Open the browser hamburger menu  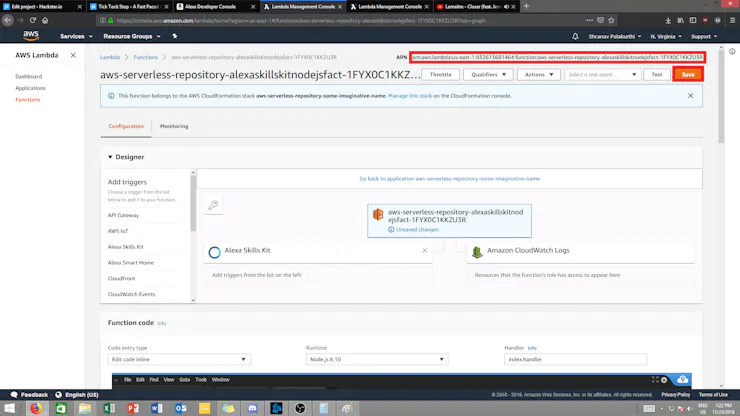pyautogui.click(x=732, y=20)
